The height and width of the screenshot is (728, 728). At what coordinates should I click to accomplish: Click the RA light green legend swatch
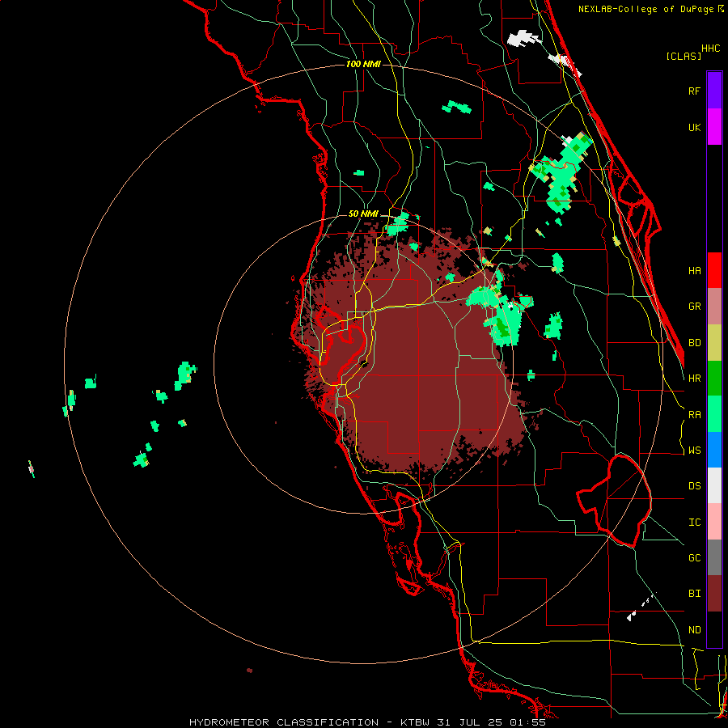pyautogui.click(x=714, y=414)
